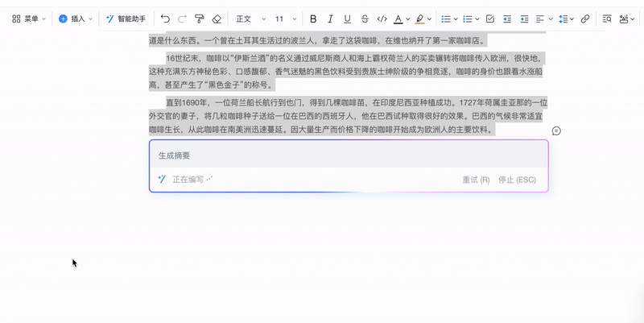Click the insert link icon

(x=585, y=18)
